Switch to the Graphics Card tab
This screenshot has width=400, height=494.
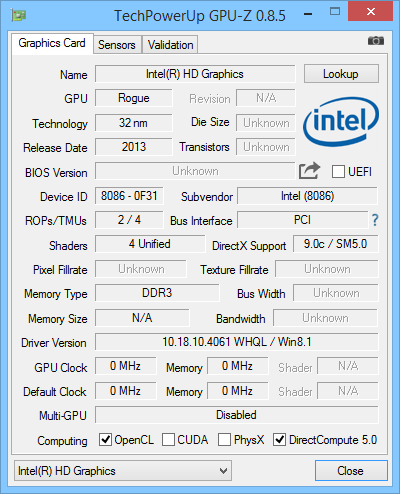[52, 43]
